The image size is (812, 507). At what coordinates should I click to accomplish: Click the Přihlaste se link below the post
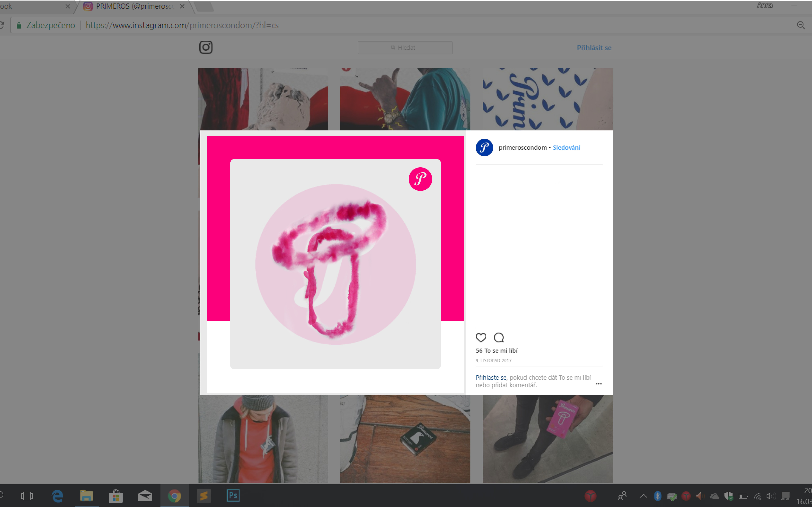(491, 378)
